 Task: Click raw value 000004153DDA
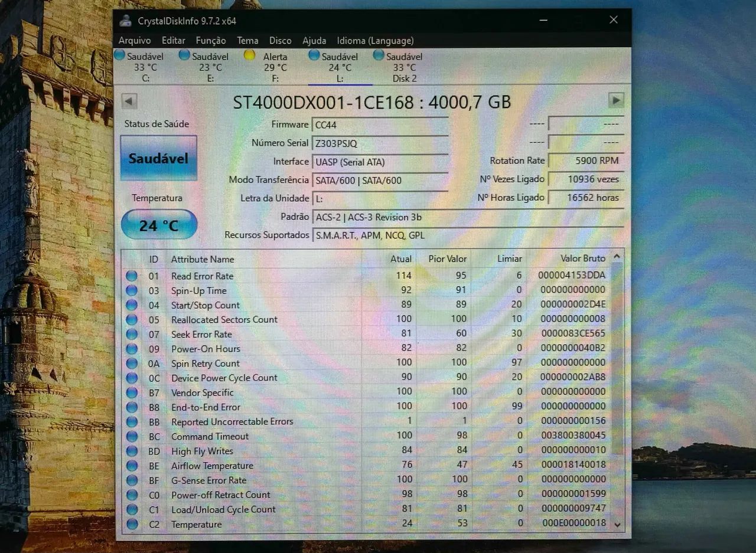(572, 275)
